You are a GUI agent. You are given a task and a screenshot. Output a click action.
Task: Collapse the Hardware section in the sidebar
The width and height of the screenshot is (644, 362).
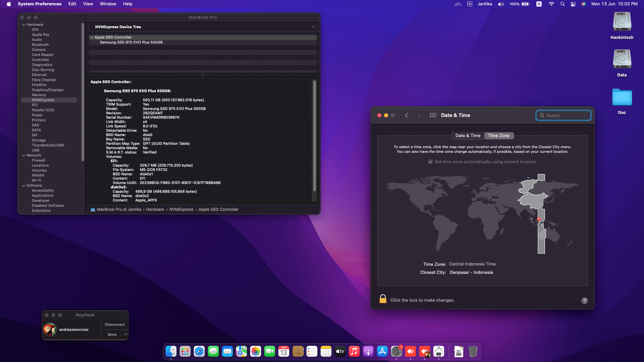(24, 25)
